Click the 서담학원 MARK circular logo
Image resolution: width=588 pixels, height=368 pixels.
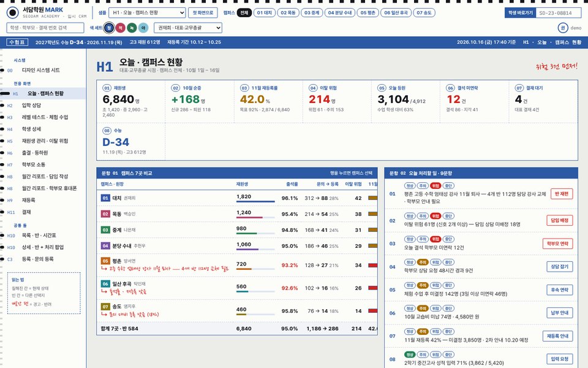click(x=13, y=12)
